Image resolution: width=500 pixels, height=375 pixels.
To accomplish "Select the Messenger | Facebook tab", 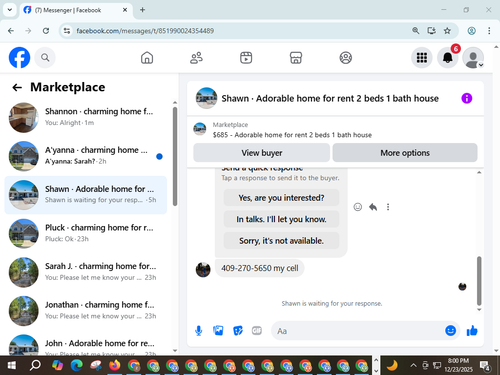I will coord(76,10).
